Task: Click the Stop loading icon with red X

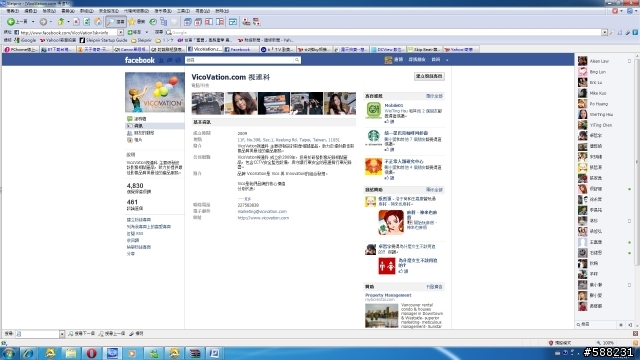Action: click(x=76, y=22)
